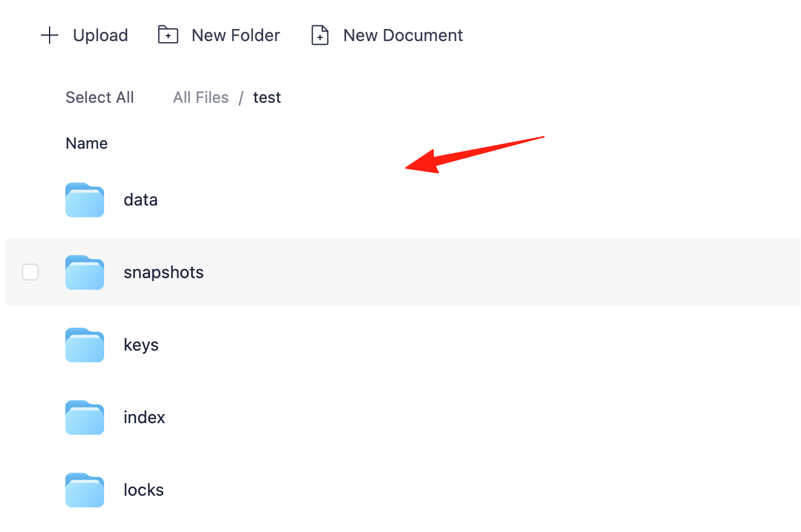Click the Name column header
The height and width of the screenshot is (532, 801).
pyautogui.click(x=87, y=143)
